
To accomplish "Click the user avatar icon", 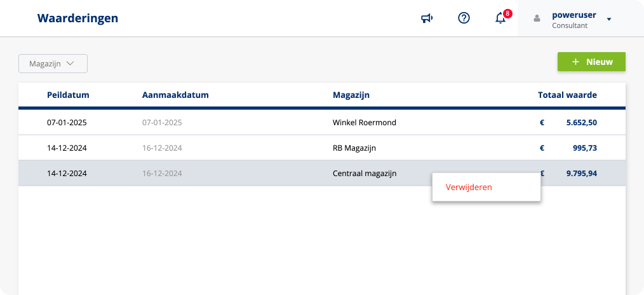I will pyautogui.click(x=537, y=18).
